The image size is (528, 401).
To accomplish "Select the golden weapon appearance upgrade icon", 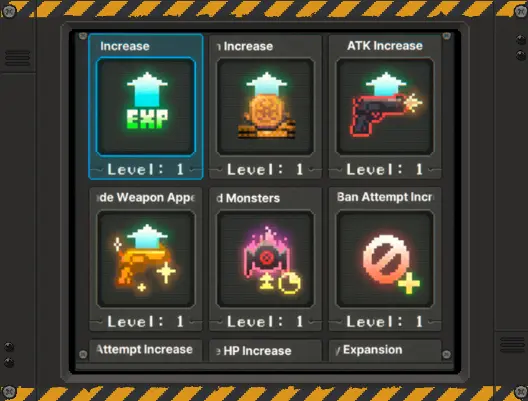I will 146,259.
